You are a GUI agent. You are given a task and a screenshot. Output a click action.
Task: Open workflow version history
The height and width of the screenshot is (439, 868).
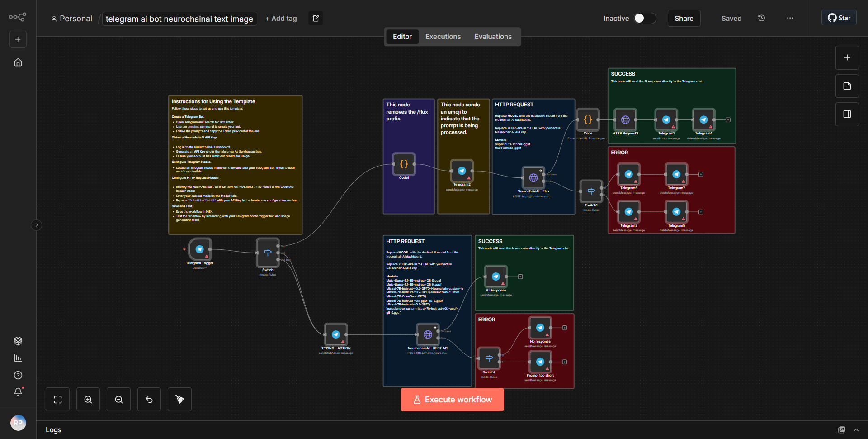coord(761,18)
